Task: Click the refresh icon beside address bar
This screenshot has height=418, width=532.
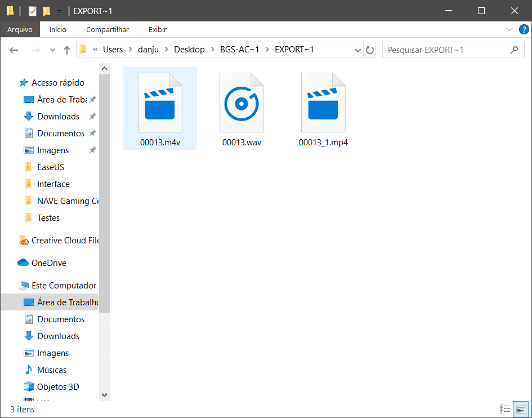Action: pyautogui.click(x=370, y=50)
